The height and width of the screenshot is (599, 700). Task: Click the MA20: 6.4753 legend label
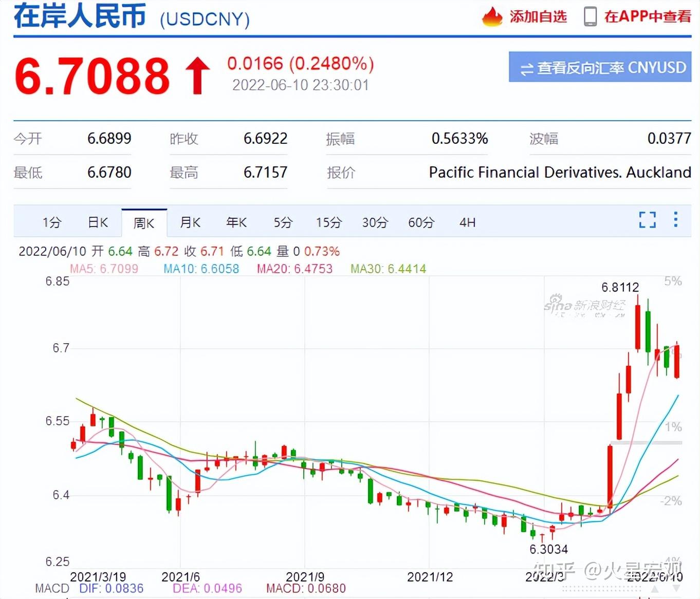coord(295,269)
